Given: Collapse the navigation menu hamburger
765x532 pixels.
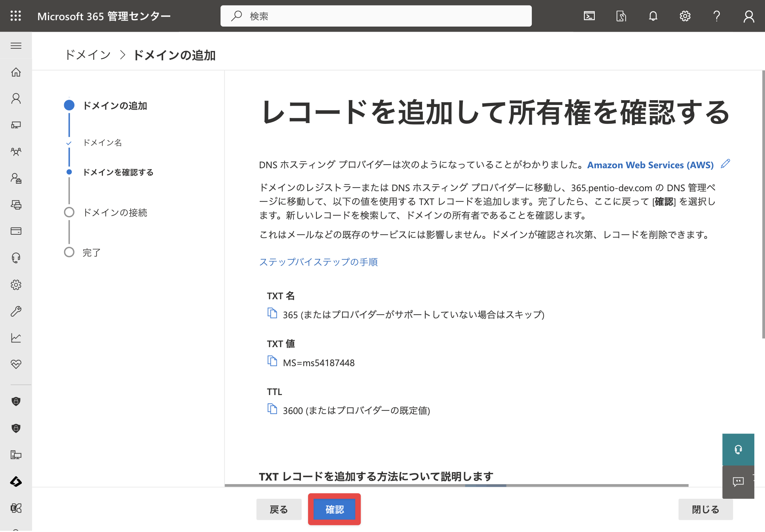Looking at the screenshot, I should (16, 46).
